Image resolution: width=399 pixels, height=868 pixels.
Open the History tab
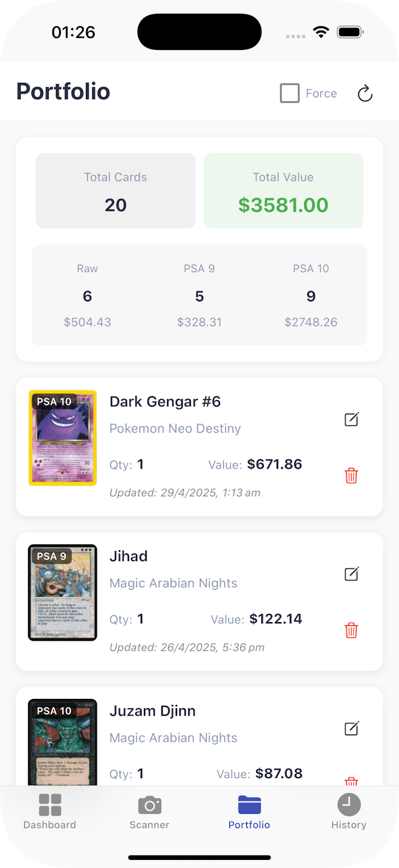(349, 811)
